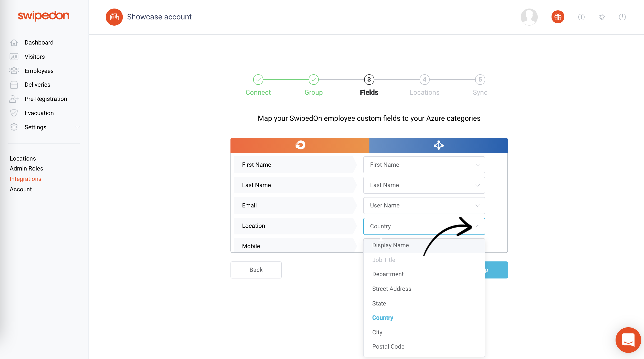Image resolution: width=644 pixels, height=359 pixels.
Task: Click the Settings gear icon
Action: [x=14, y=127]
